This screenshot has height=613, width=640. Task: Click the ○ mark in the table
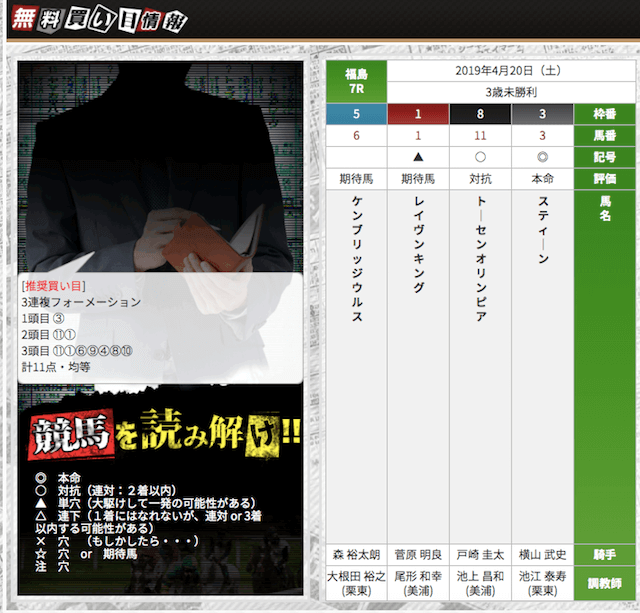pos(480,157)
